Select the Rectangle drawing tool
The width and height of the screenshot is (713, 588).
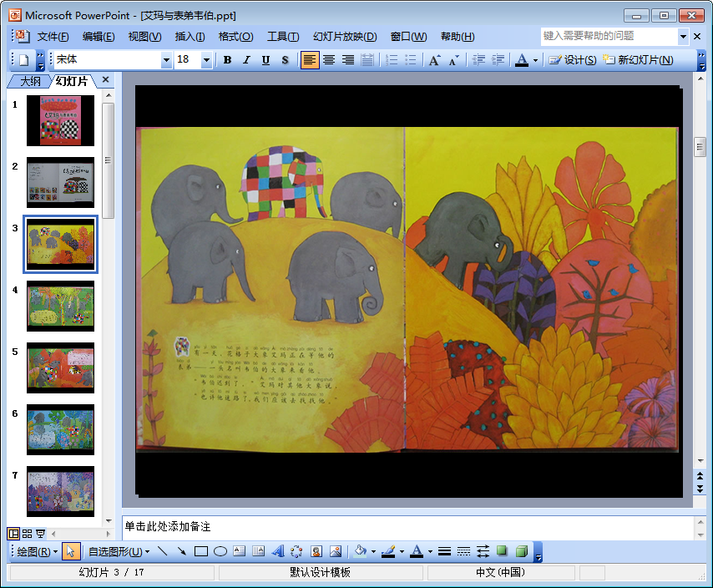pyautogui.click(x=201, y=552)
